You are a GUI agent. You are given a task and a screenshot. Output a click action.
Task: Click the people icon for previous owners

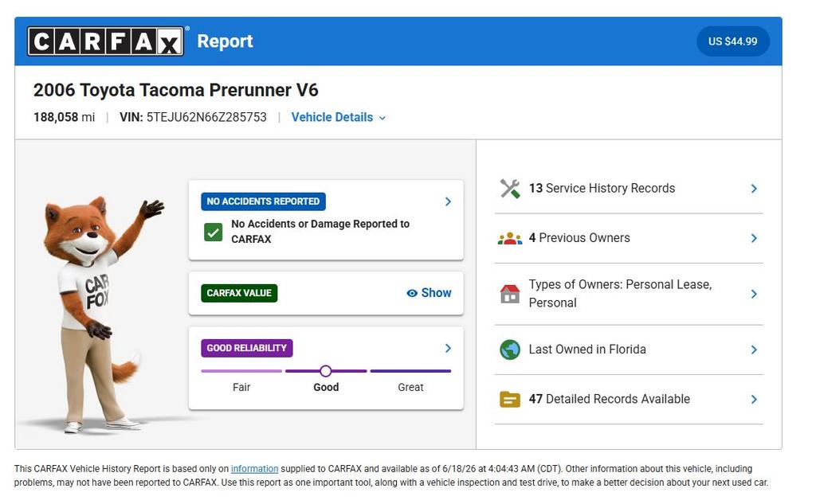tap(510, 238)
